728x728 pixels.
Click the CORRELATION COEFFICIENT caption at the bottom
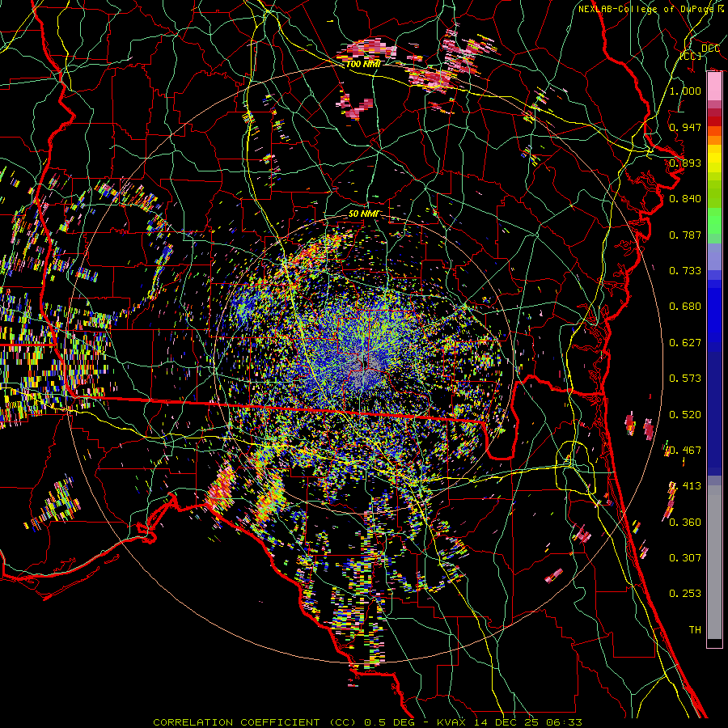tap(367, 722)
